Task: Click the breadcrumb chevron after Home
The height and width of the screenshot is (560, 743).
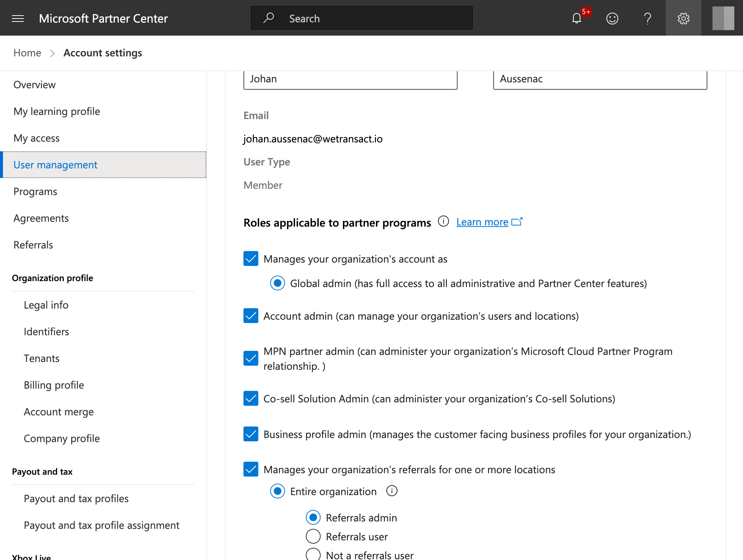Action: point(52,53)
